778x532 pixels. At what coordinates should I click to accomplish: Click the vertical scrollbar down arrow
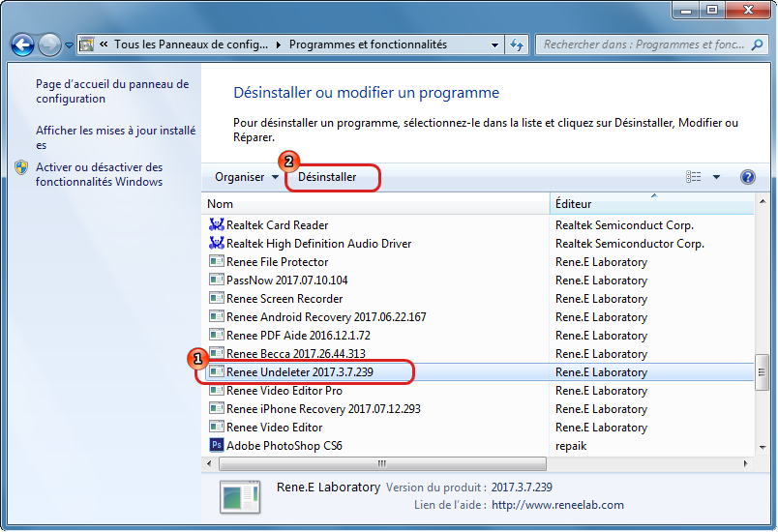(762, 447)
